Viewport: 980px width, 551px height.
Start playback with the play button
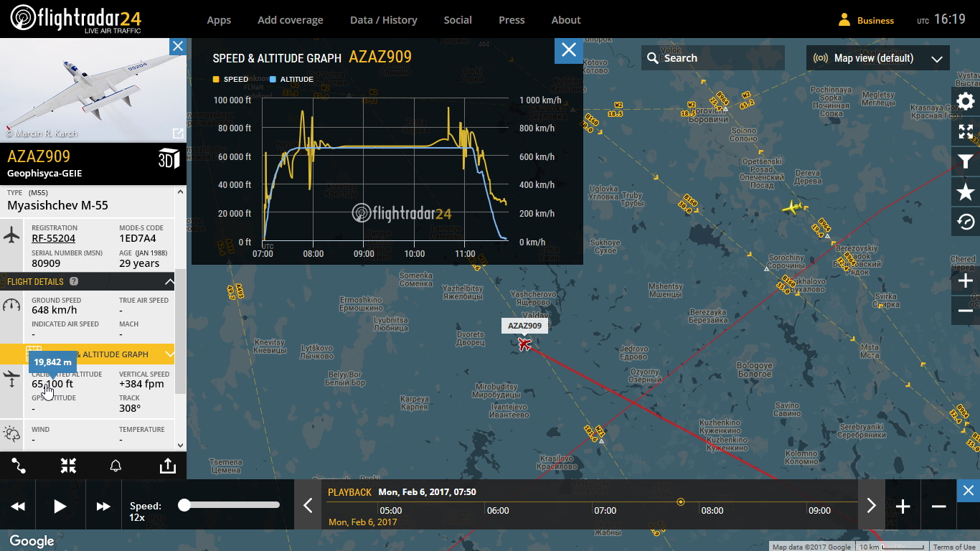click(60, 506)
